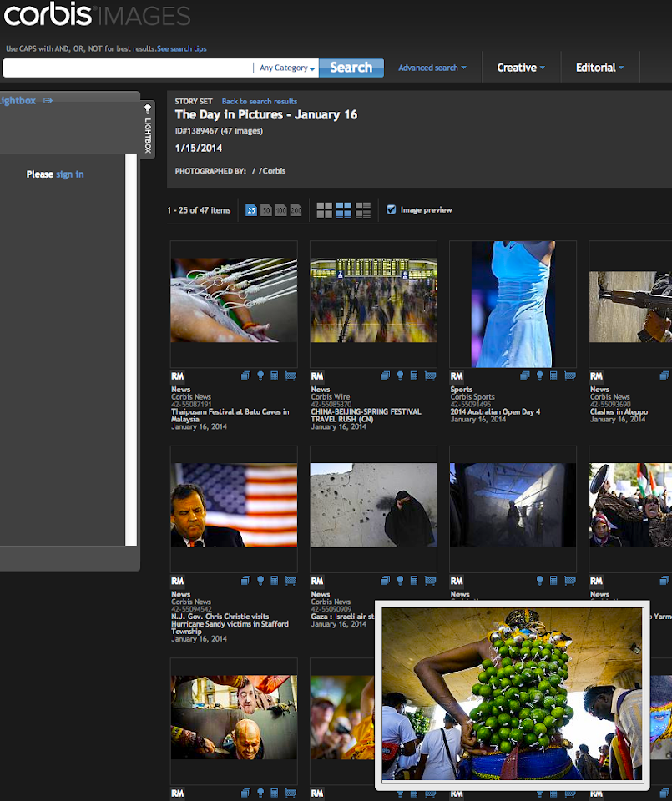The width and height of the screenshot is (672, 801).
Task: Add Gaza air strike photo to cart
Action: [430, 581]
